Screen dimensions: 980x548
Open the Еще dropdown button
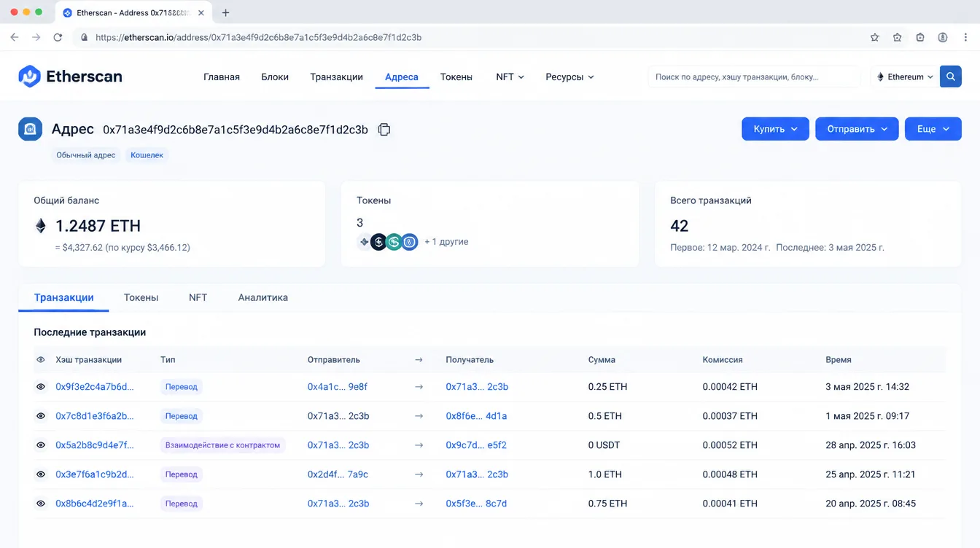[x=933, y=129]
